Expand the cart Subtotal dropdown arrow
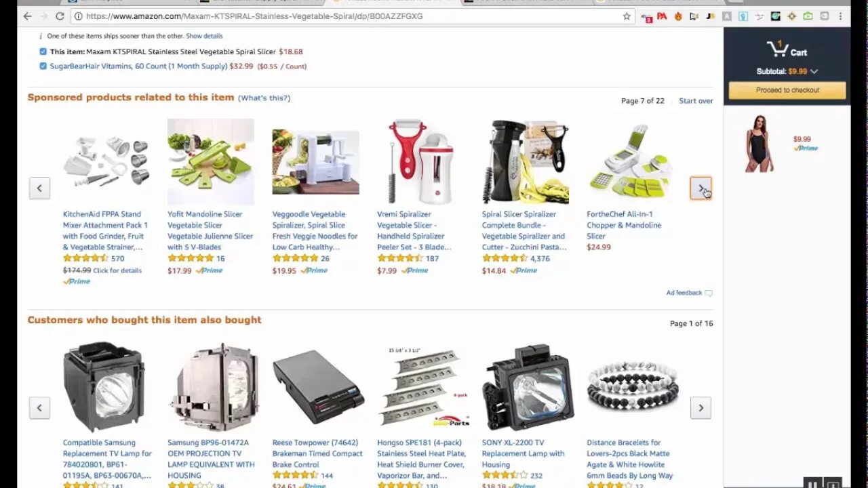Viewport: 868px width, 488px height. click(x=814, y=71)
